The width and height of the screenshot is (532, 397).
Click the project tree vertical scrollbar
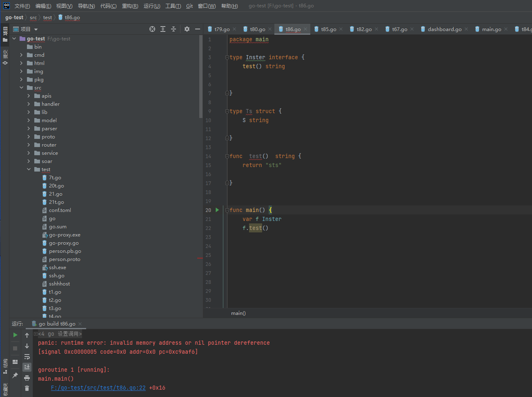pyautogui.click(x=201, y=77)
